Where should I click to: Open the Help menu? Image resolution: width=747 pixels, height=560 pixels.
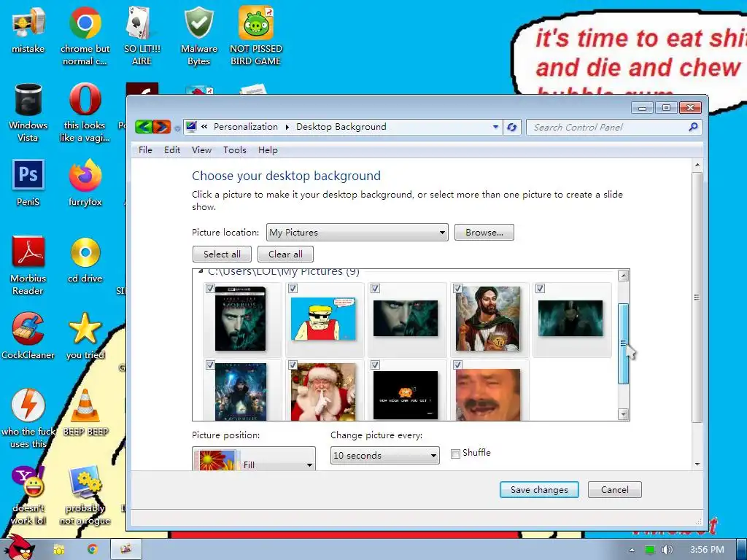pyautogui.click(x=268, y=150)
